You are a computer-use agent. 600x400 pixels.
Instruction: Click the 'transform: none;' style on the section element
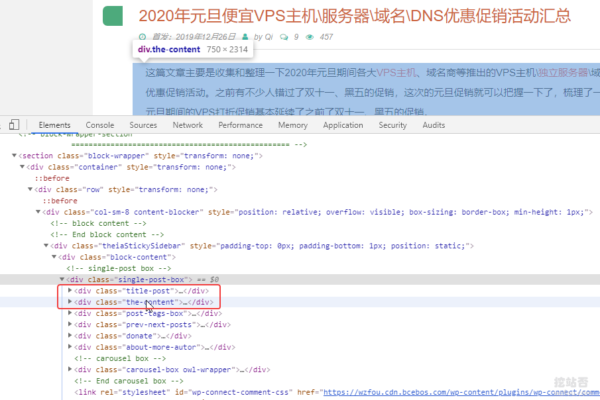pyautogui.click(x=219, y=156)
